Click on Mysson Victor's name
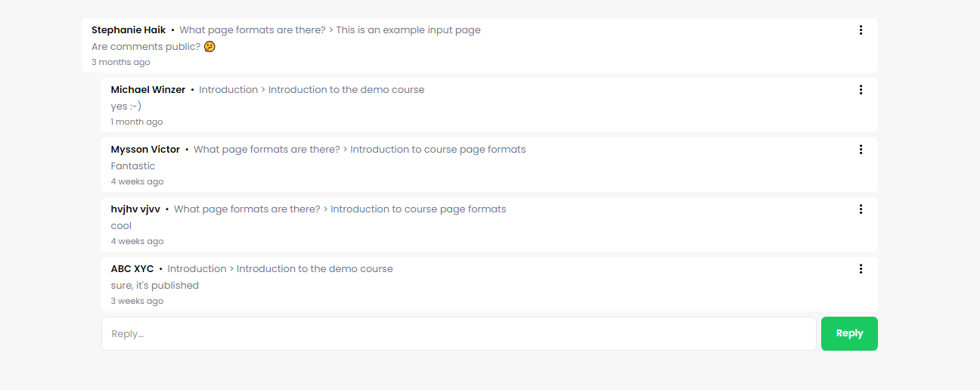Image resolution: width=980 pixels, height=390 pixels. click(145, 150)
